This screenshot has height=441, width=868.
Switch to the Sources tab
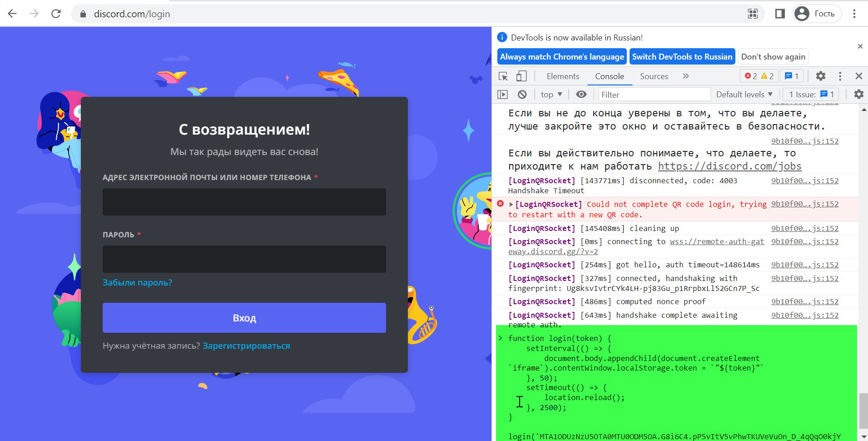coord(654,76)
